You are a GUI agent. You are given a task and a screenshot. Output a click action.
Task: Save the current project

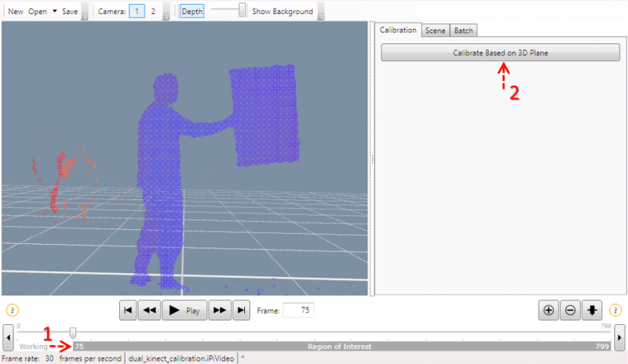click(x=70, y=11)
